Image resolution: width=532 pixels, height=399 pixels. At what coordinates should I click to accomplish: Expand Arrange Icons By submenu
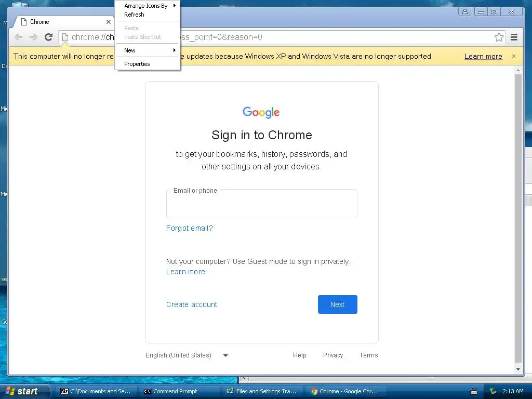[147, 5]
